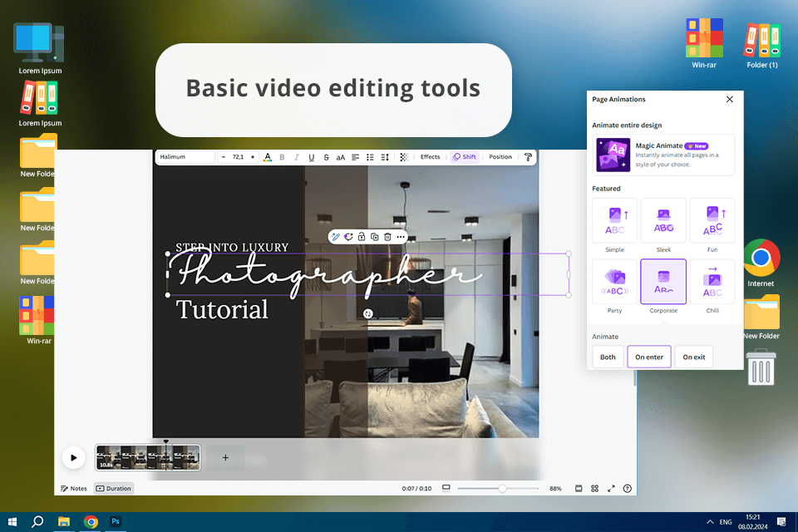
Task: Click the page view icon before the zoom slider
Action: tap(446, 488)
